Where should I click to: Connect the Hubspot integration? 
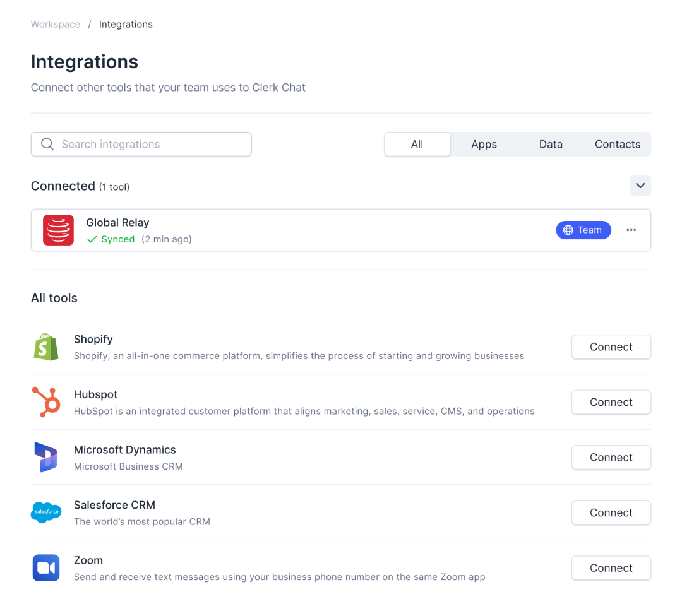pos(611,402)
